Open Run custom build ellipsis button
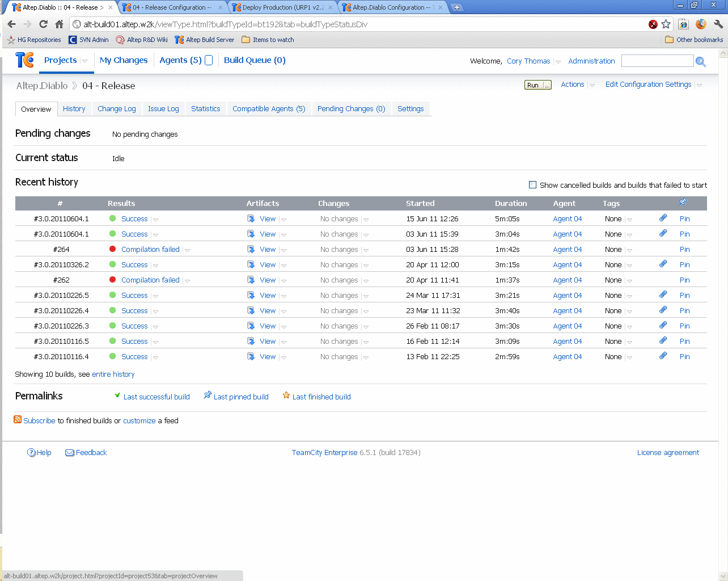Screen dimensions: 728x581 point(547,85)
